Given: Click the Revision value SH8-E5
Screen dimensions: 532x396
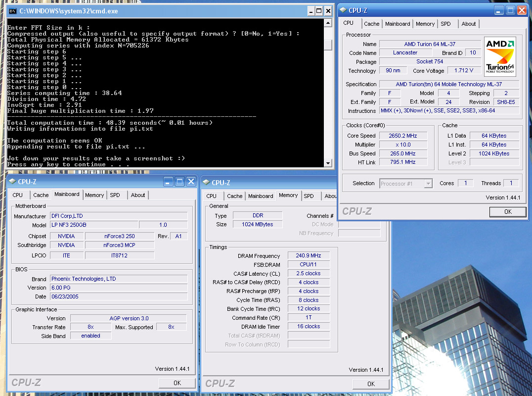Looking at the screenshot, I should pos(506,102).
